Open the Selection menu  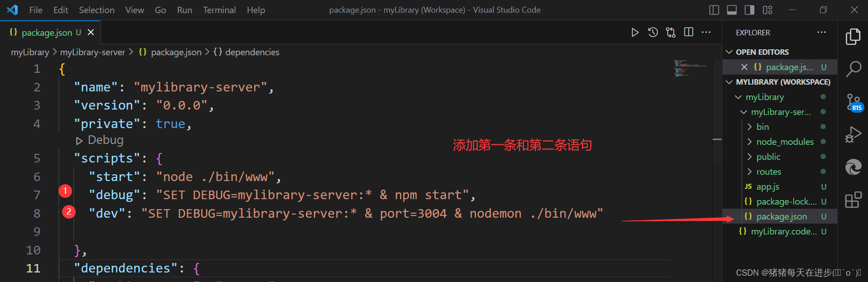[x=96, y=10]
